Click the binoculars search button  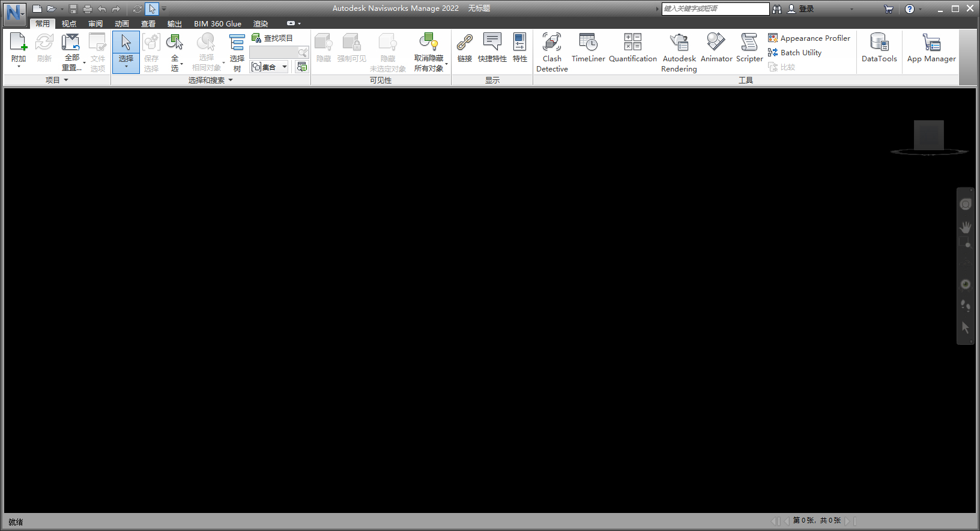(x=777, y=9)
